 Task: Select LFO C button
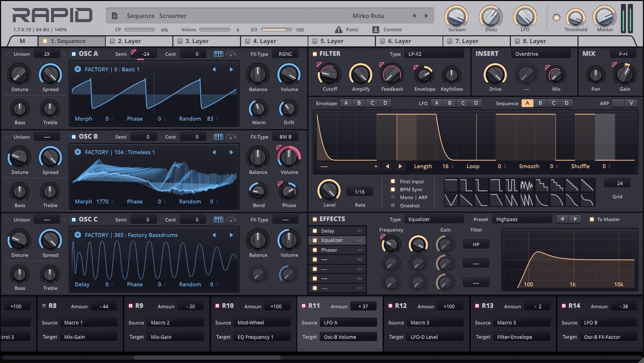click(x=463, y=103)
